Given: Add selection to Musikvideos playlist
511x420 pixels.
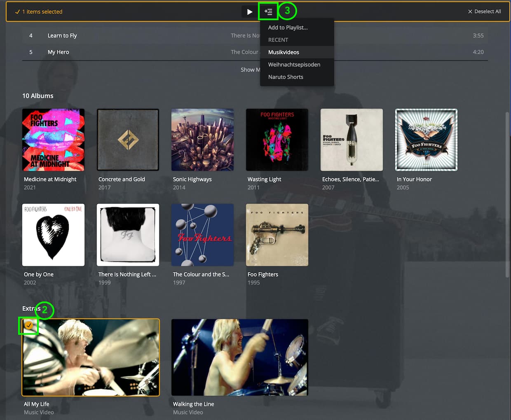Looking at the screenshot, I should [x=297, y=52].
